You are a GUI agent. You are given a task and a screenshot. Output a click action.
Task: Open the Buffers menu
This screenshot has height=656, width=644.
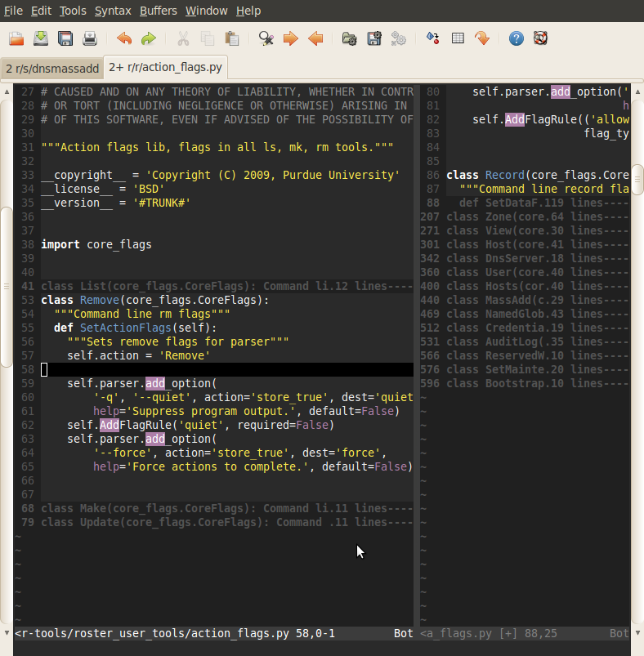pyautogui.click(x=159, y=11)
